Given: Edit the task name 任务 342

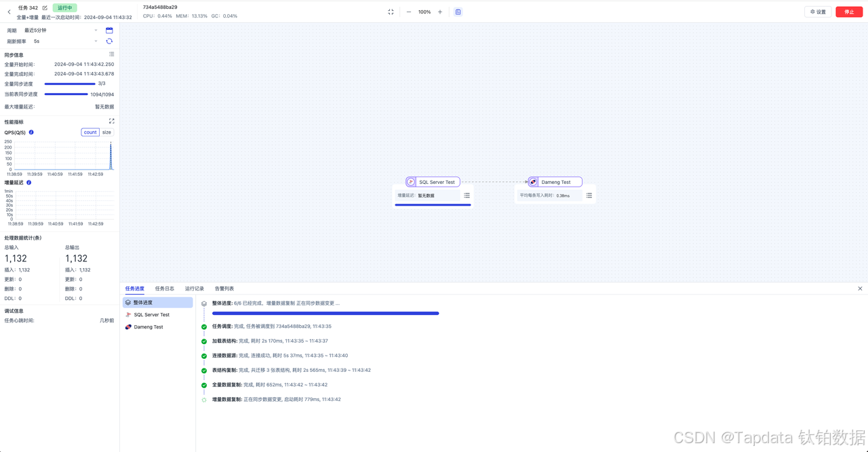Looking at the screenshot, I should (x=45, y=8).
